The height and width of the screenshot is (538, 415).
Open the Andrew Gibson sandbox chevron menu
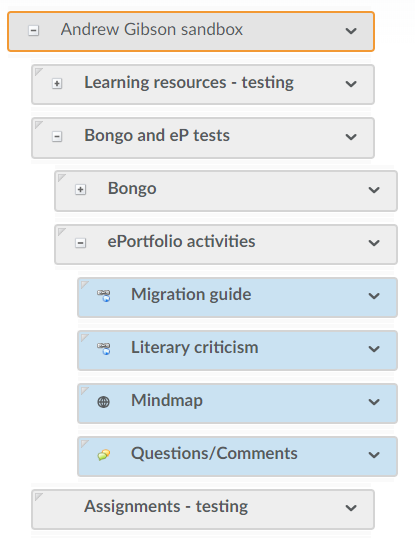(351, 31)
